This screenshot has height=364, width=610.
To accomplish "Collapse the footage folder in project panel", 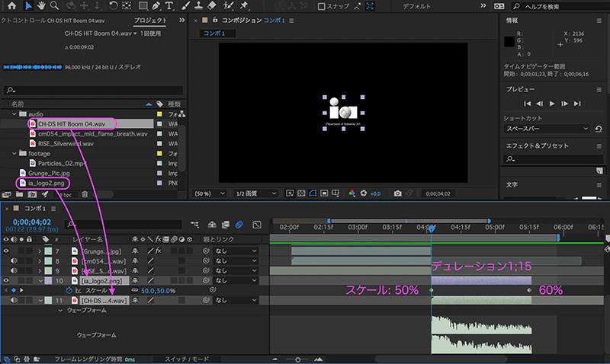I will [14, 154].
